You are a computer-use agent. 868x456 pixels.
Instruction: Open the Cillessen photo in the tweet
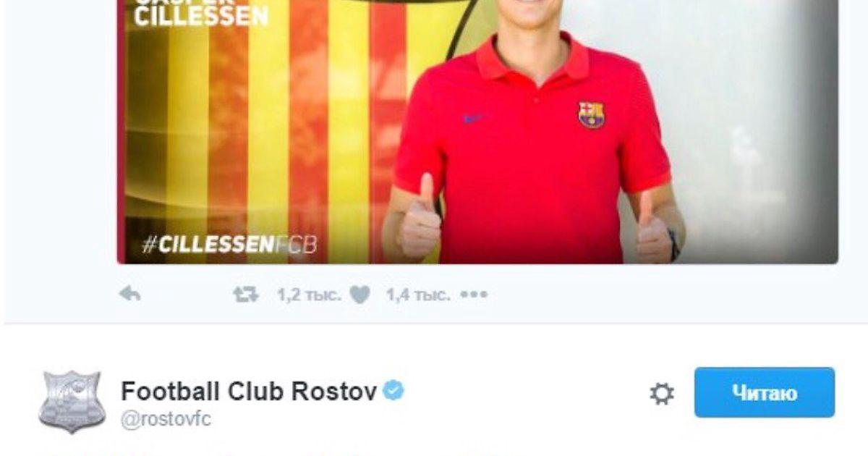coord(477,132)
